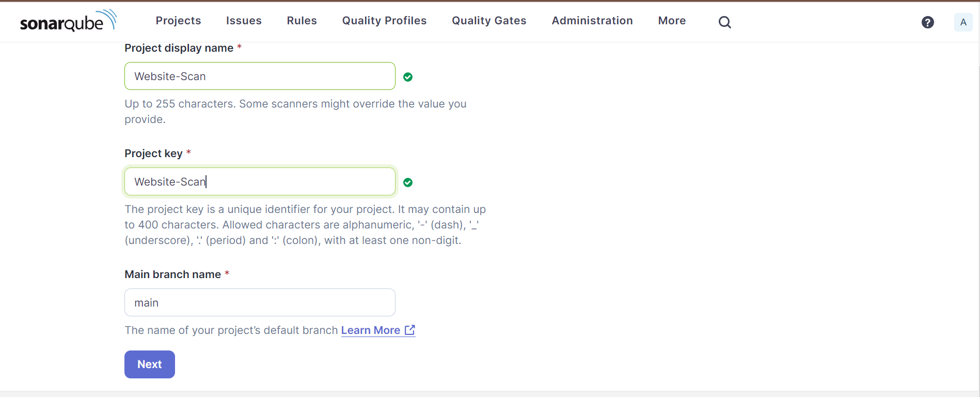This screenshot has height=397, width=980.
Task: Navigate to Quality Profiles
Action: click(384, 21)
